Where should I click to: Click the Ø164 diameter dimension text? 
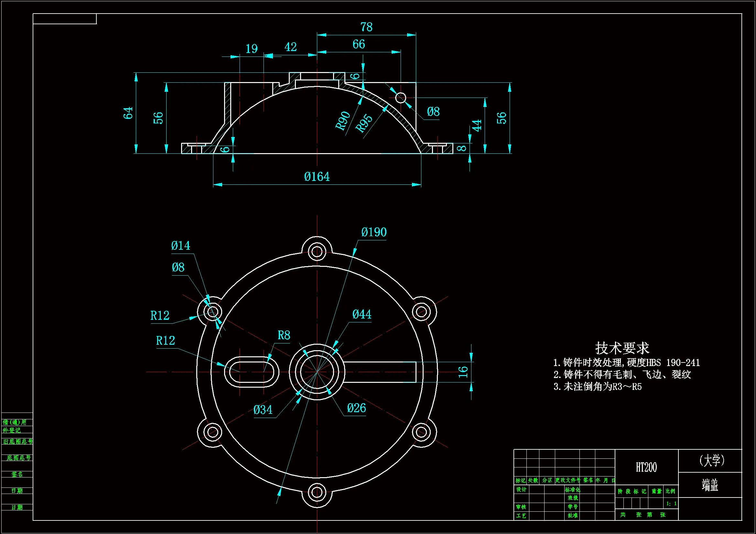click(317, 177)
